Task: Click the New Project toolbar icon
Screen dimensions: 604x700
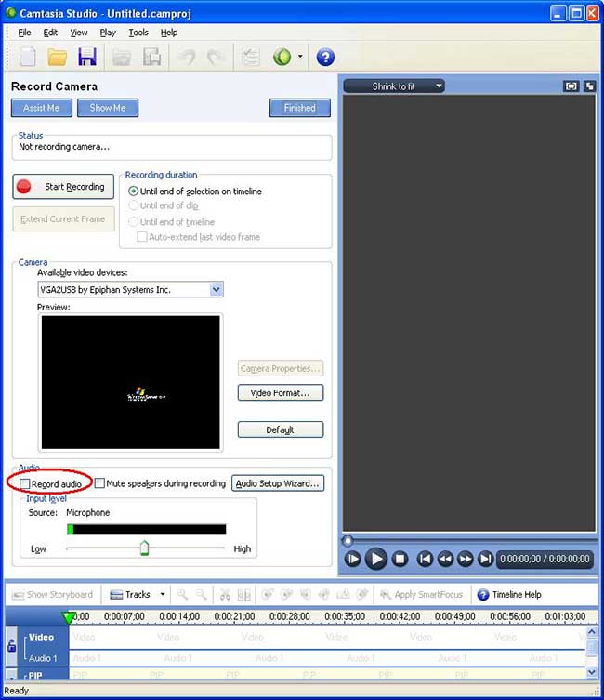Action: 28,58
